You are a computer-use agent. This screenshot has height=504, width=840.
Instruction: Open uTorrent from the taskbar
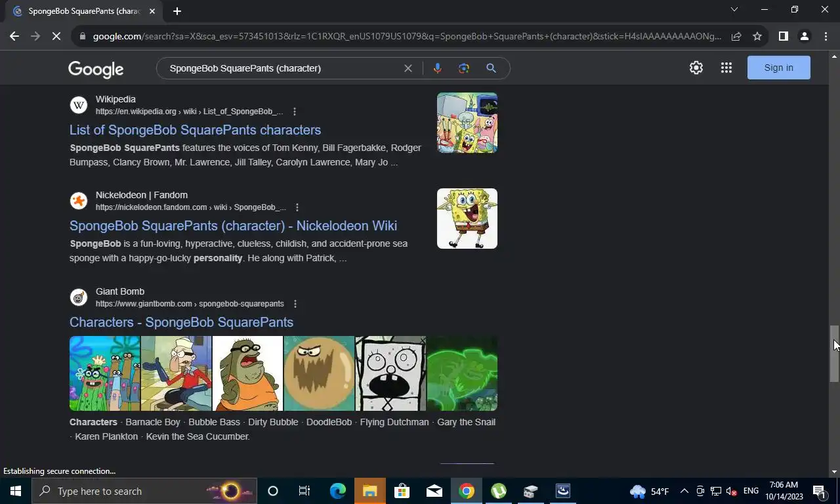pos(498,491)
